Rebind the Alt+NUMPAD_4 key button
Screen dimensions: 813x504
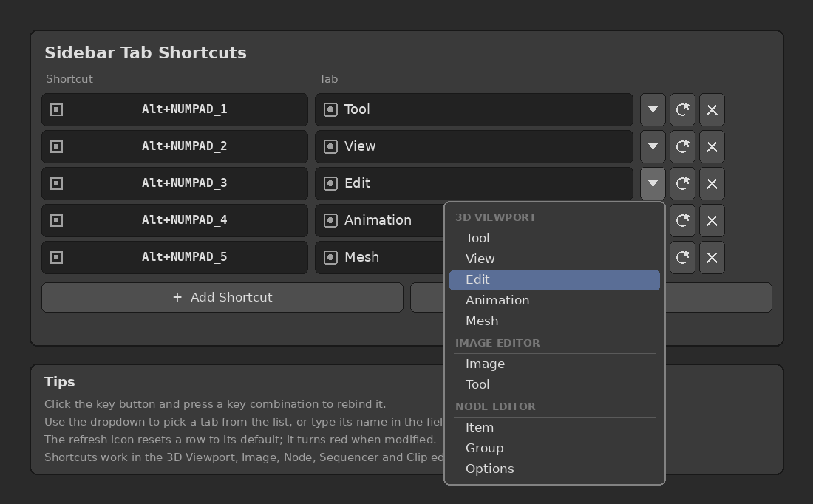(x=174, y=220)
